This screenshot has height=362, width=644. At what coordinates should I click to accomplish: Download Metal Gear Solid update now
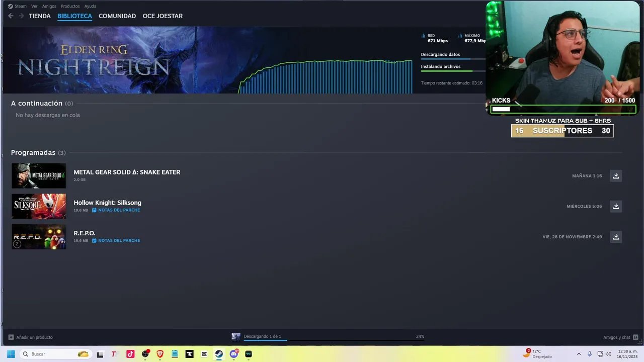tap(616, 175)
